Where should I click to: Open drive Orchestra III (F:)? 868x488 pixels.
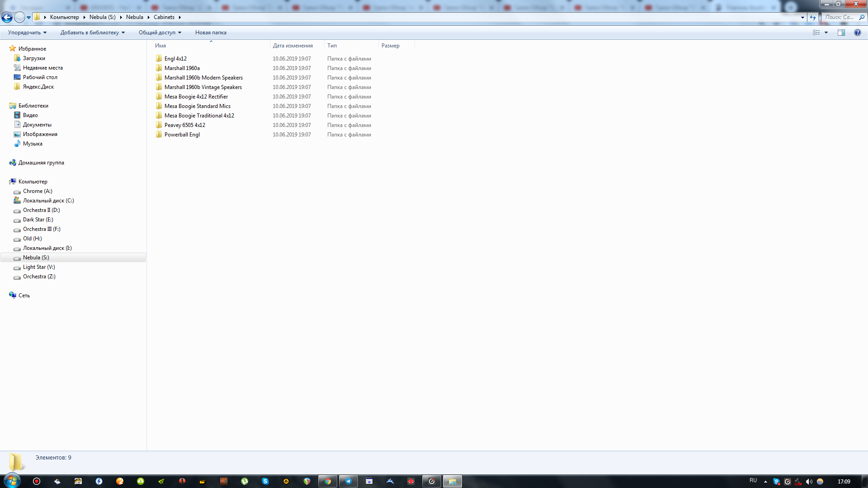(x=42, y=229)
